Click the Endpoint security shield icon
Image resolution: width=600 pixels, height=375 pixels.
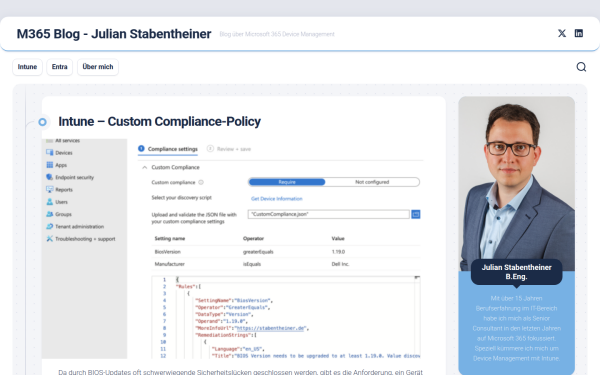[50, 177]
